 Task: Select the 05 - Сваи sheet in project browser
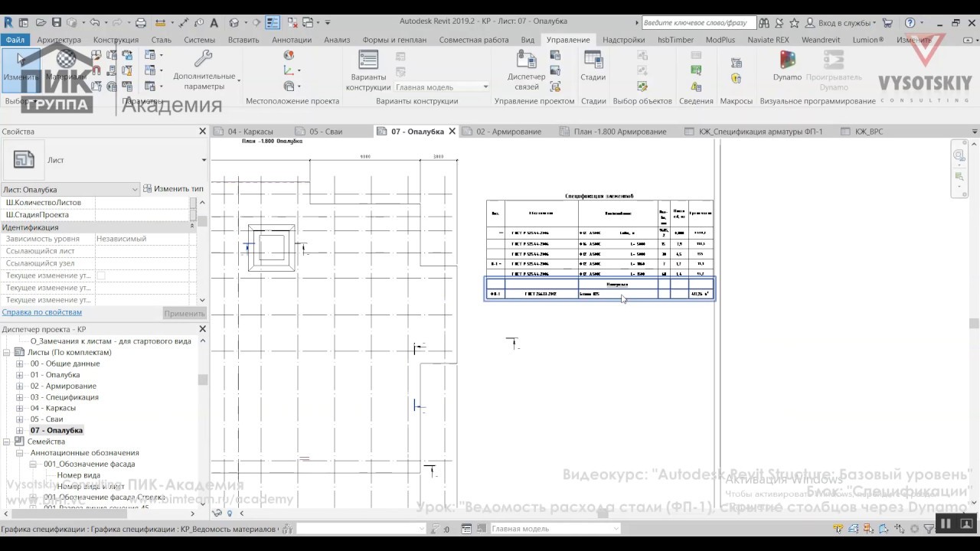(47, 419)
